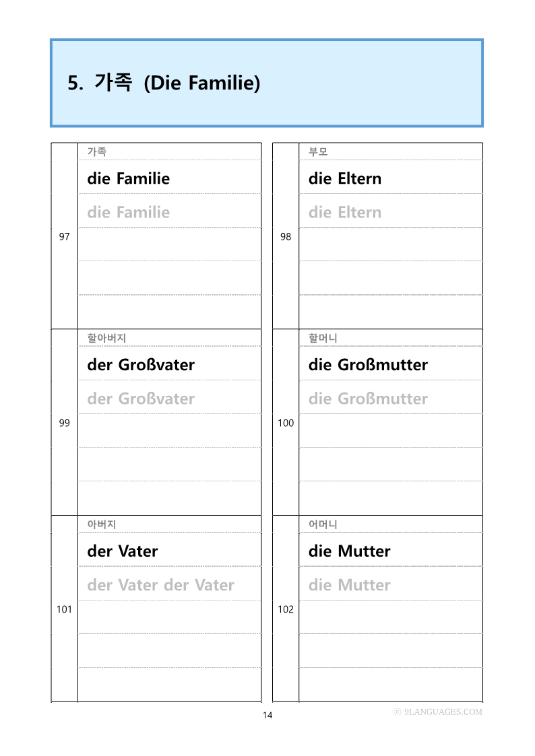Click the 9LANGUAGES.COM copyright link
535x756 pixels.
(x=438, y=712)
